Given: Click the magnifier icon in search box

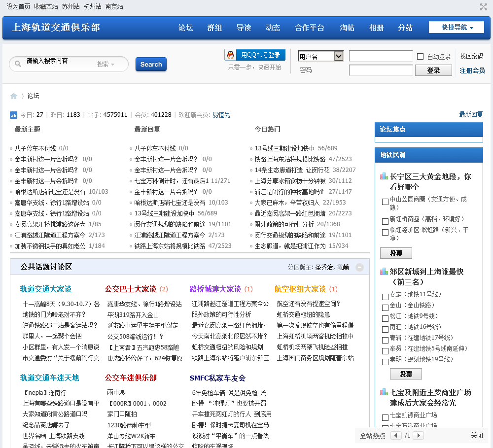Looking at the screenshot, I should pos(18,64).
